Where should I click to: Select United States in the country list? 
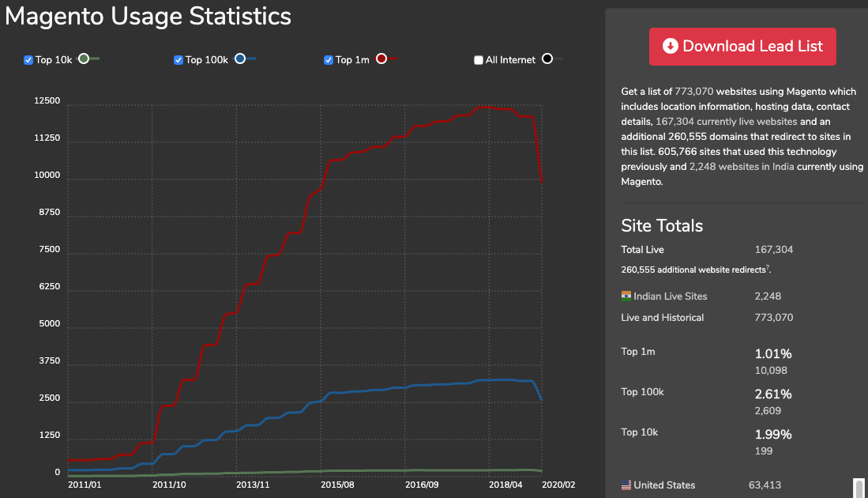(664, 485)
